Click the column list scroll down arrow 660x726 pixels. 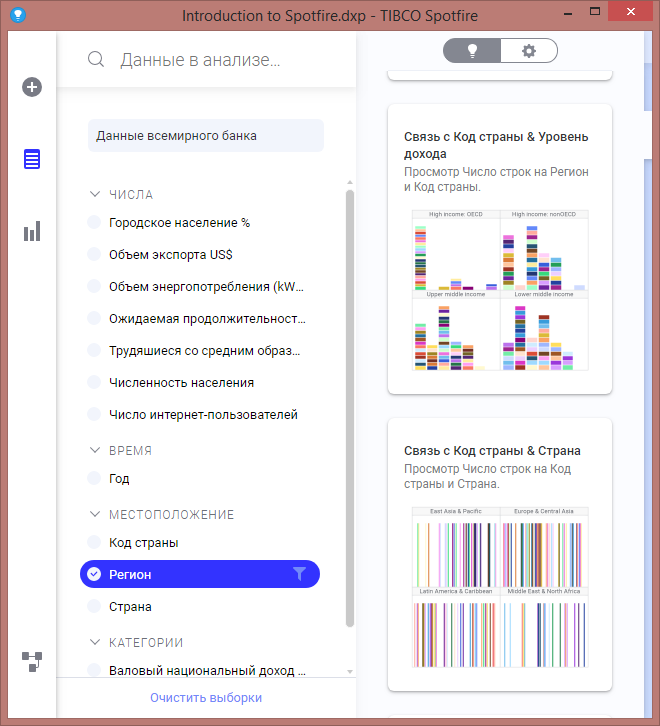[x=350, y=671]
